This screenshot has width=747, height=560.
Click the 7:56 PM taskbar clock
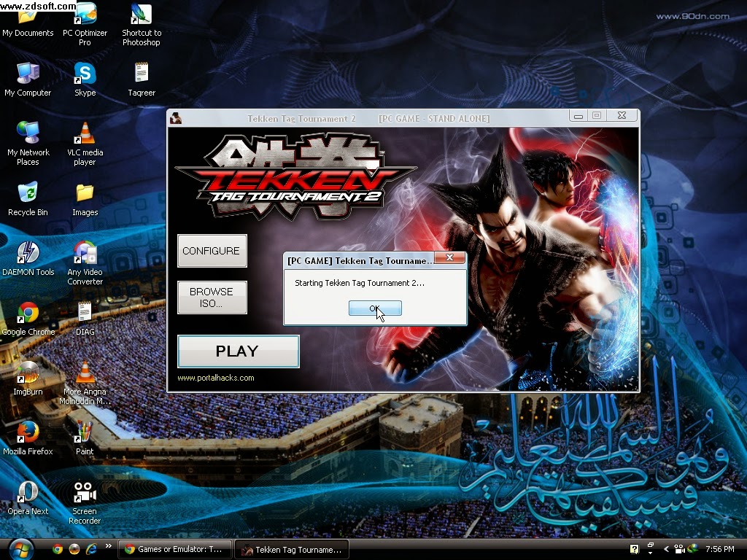pyautogui.click(x=719, y=549)
